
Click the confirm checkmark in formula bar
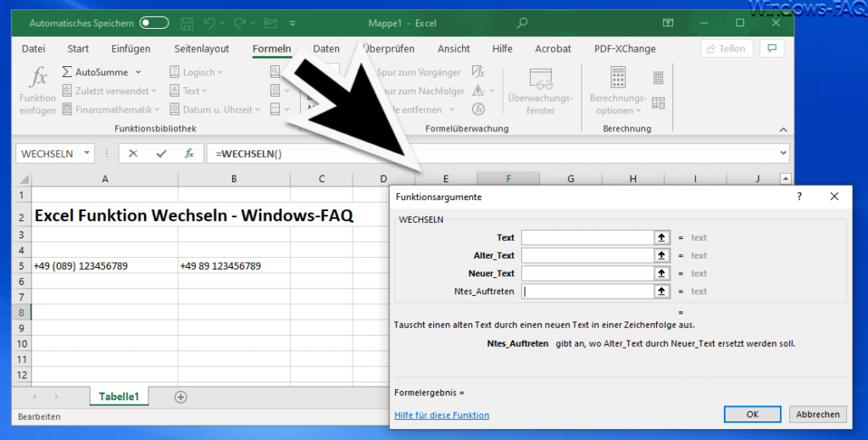[161, 153]
